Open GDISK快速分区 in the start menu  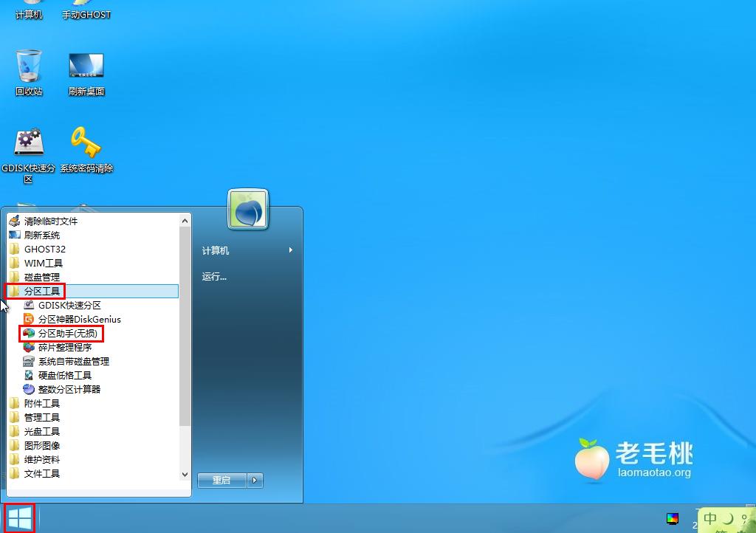coord(69,306)
